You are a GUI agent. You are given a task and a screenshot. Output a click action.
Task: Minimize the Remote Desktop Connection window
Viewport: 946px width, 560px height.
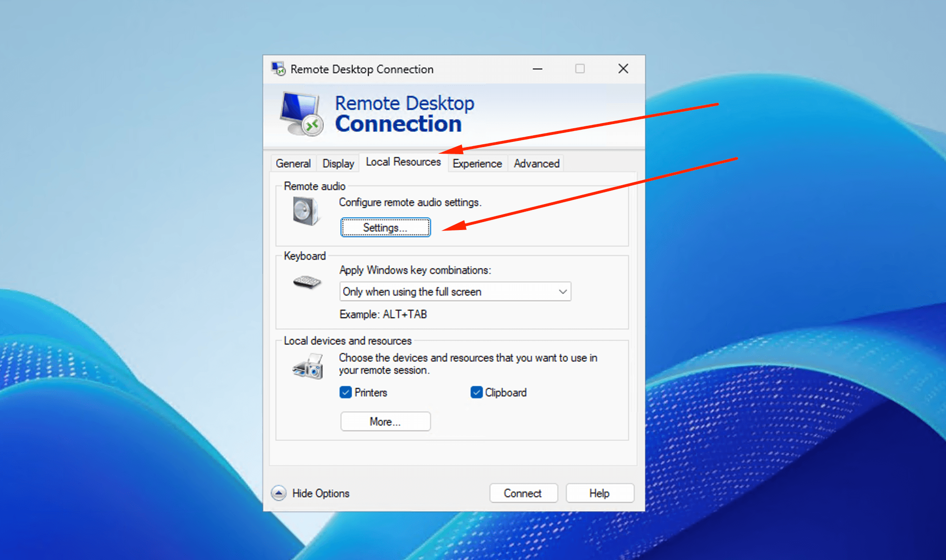tap(538, 69)
